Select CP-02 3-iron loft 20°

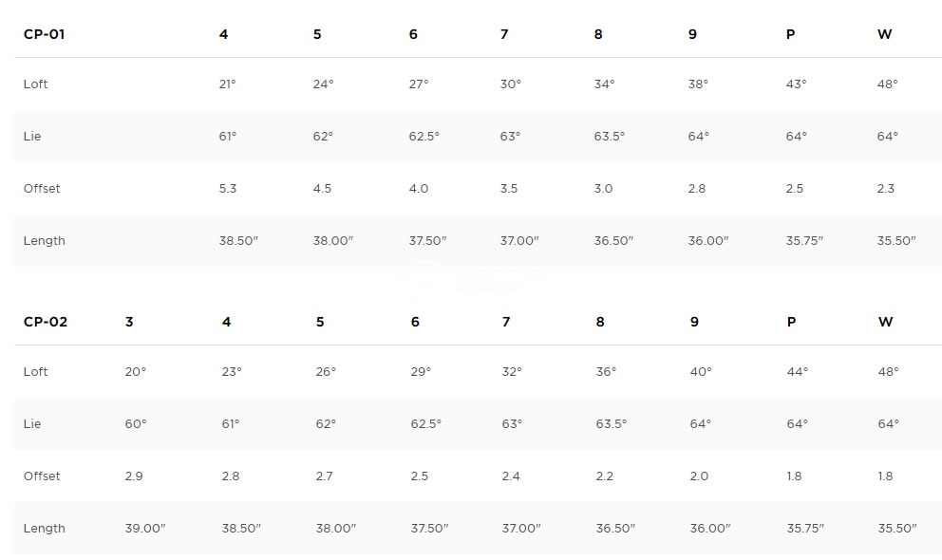[x=135, y=371]
